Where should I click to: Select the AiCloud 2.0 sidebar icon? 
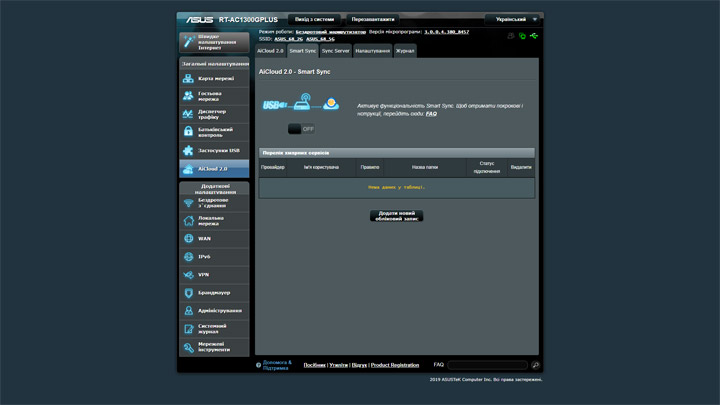click(188, 169)
